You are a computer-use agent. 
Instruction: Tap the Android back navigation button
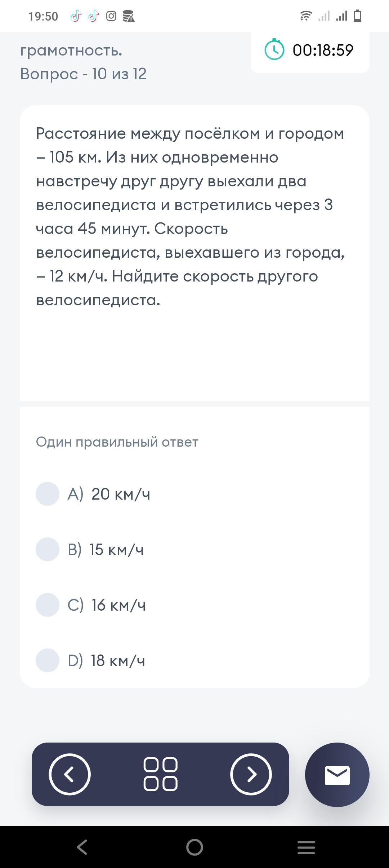(x=82, y=847)
